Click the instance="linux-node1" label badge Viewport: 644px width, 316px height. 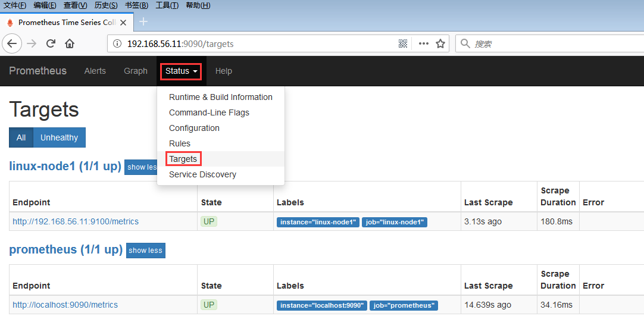[x=318, y=222]
